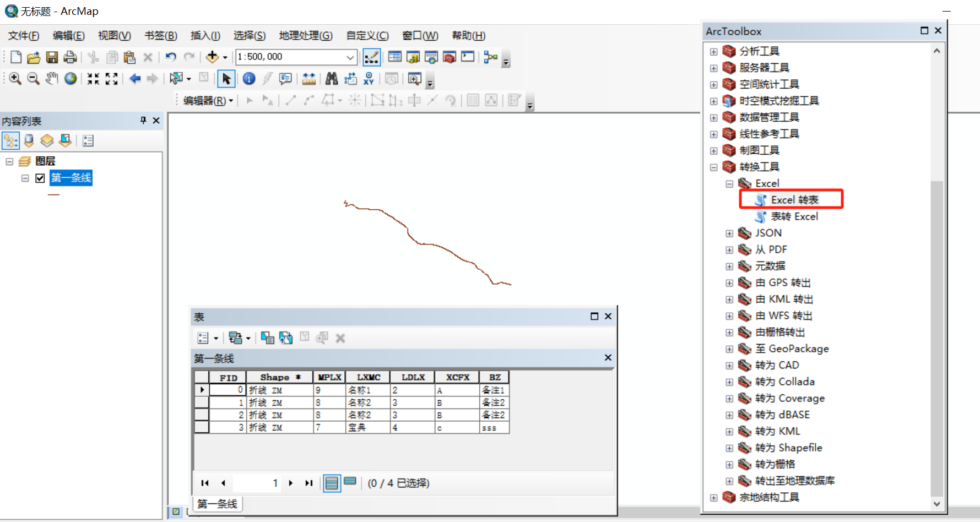This screenshot has width=980, height=522.
Task: Show all records in table
Action: [x=332, y=483]
